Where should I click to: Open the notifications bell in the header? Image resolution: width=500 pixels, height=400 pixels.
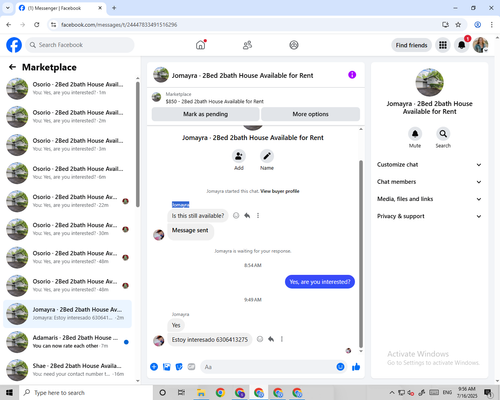[462, 45]
